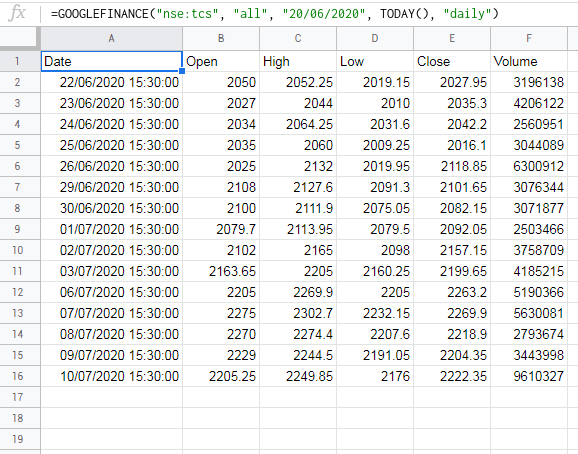Click Low value 2019.15
The image size is (578, 454).
click(x=375, y=82)
